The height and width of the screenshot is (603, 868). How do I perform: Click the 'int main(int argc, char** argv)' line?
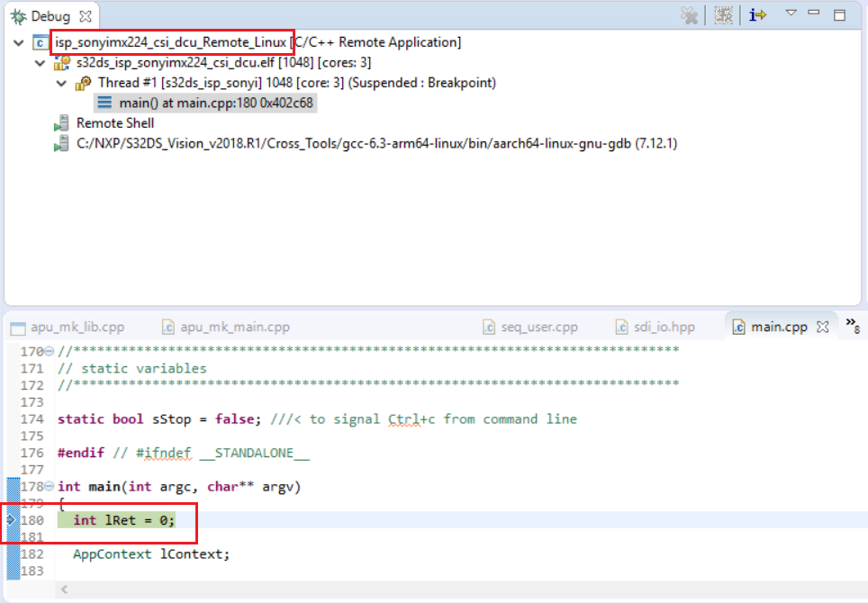coord(179,486)
